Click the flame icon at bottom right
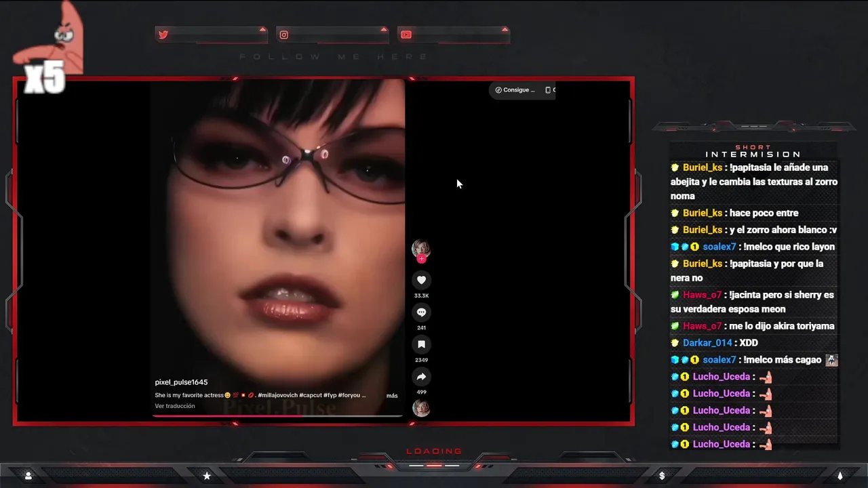 (840, 476)
